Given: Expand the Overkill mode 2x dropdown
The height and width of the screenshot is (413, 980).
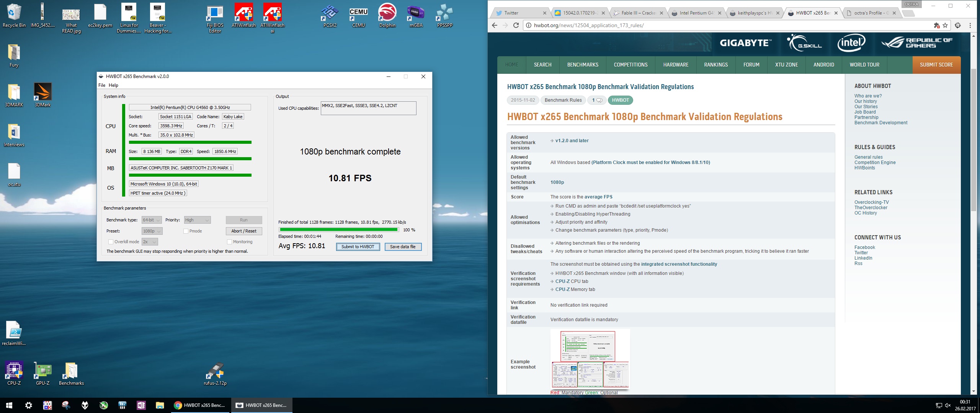Looking at the screenshot, I should (150, 242).
